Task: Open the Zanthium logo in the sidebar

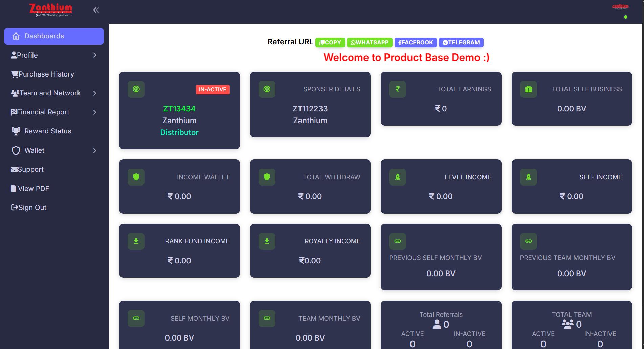Action: point(51,10)
